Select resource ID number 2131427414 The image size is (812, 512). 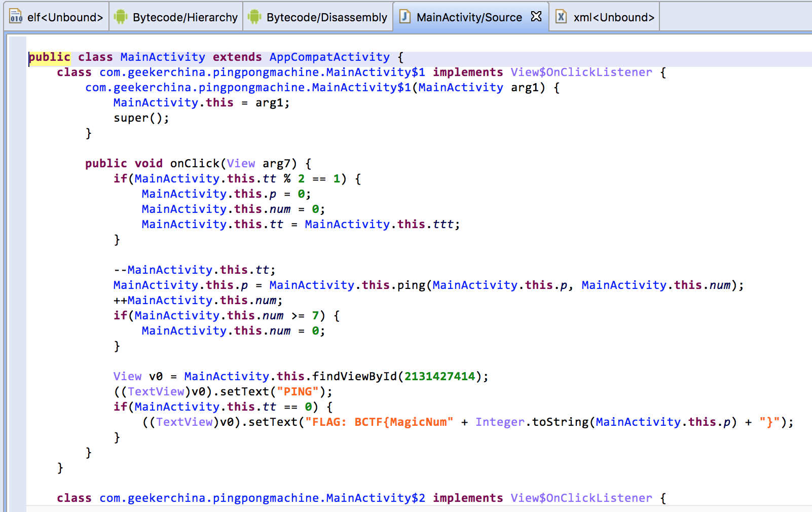click(439, 376)
